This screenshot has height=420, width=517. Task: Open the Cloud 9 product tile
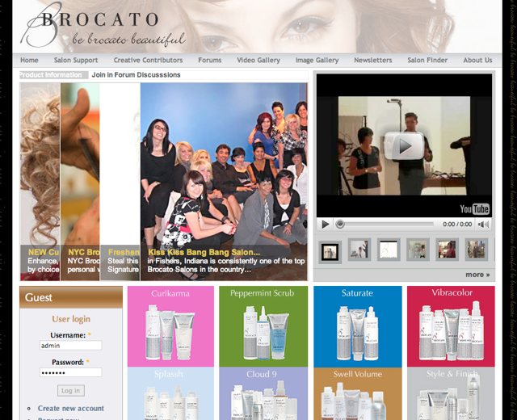coord(263,393)
